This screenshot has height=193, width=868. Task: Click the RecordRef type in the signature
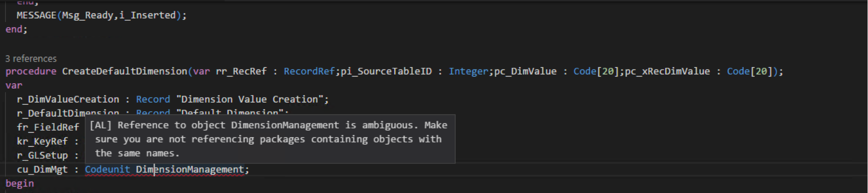[309, 71]
